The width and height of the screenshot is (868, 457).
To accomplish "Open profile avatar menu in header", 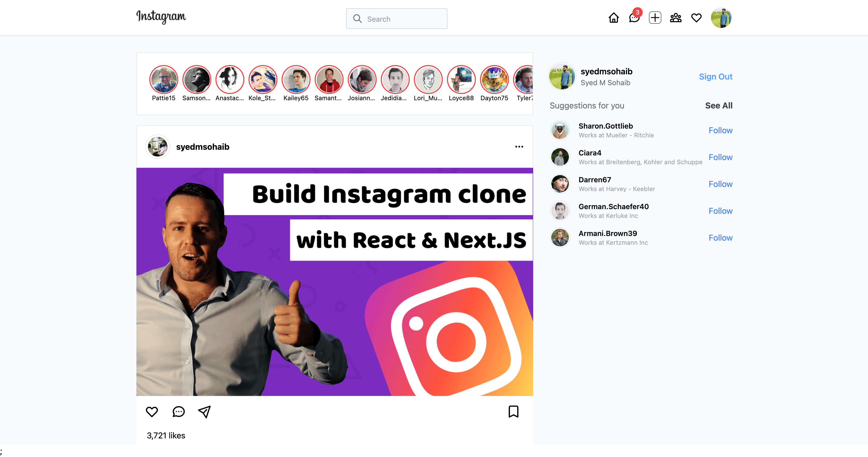I will (721, 18).
